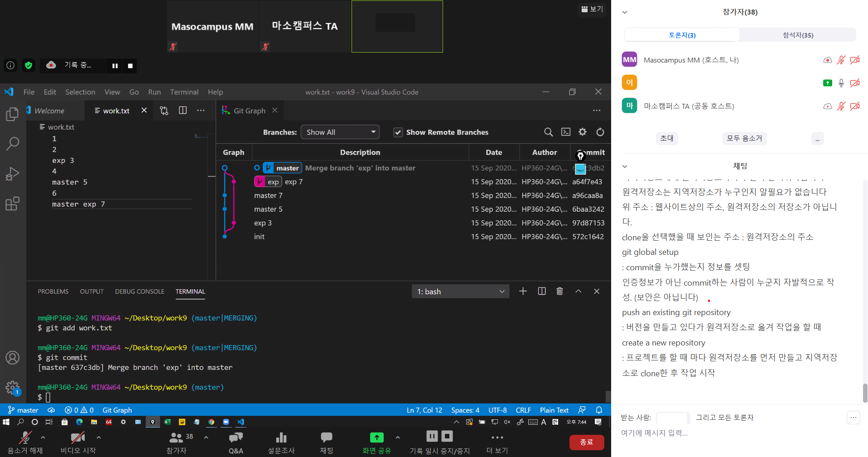
Task: Click the red end meeting button
Action: [586, 442]
